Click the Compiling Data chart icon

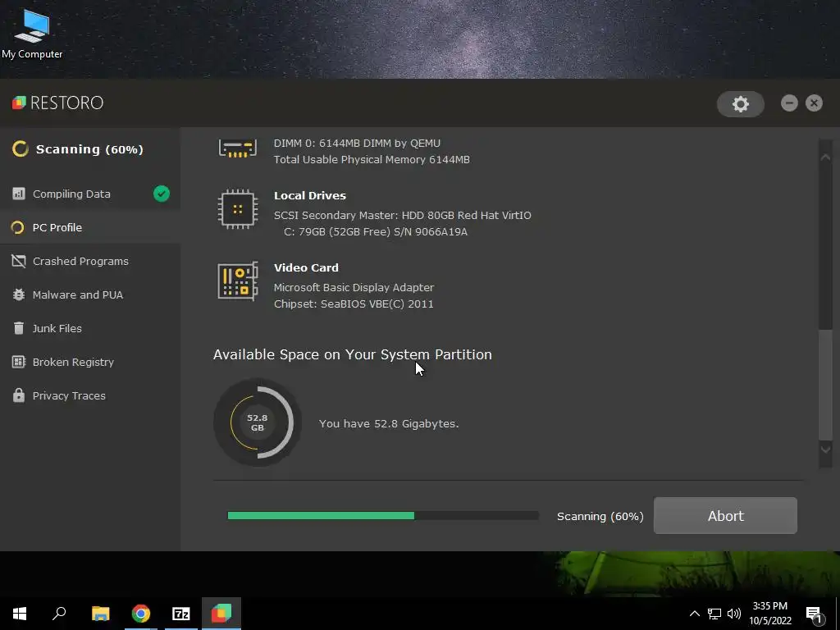tap(19, 194)
